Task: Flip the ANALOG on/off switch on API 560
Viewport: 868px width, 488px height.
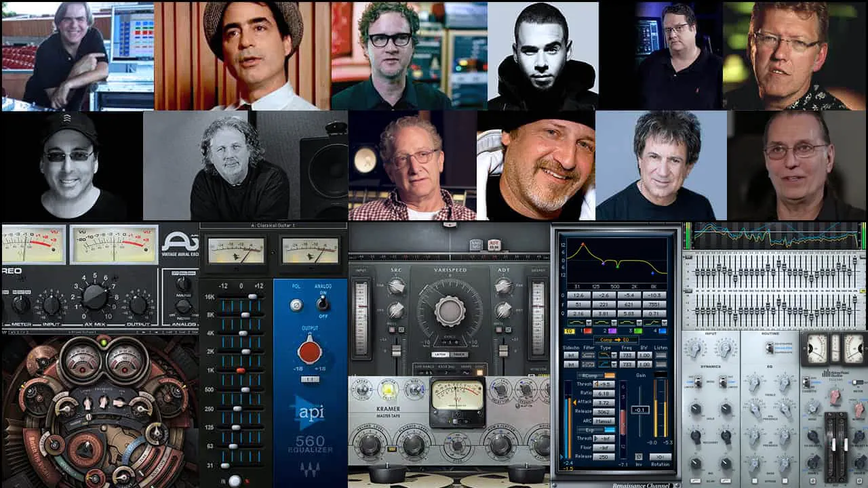Action: 323,304
